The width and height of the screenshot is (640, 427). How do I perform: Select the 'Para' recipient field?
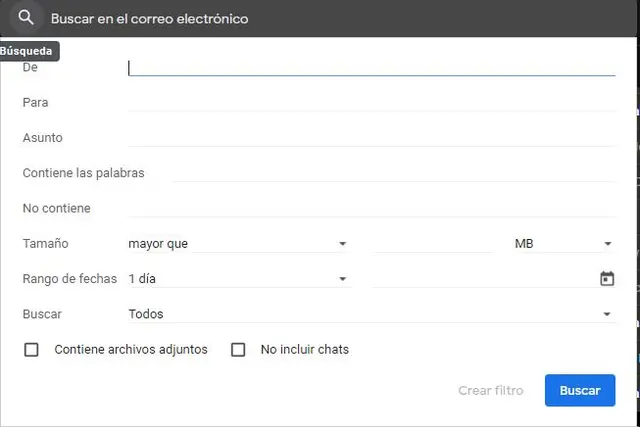click(x=370, y=102)
